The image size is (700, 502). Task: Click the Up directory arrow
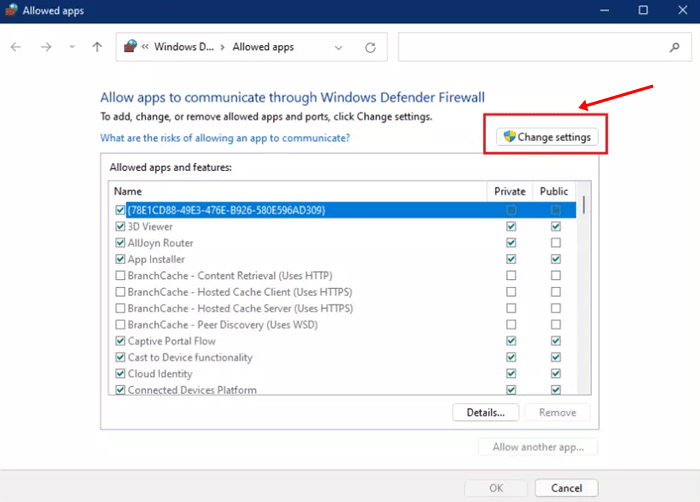click(x=97, y=47)
